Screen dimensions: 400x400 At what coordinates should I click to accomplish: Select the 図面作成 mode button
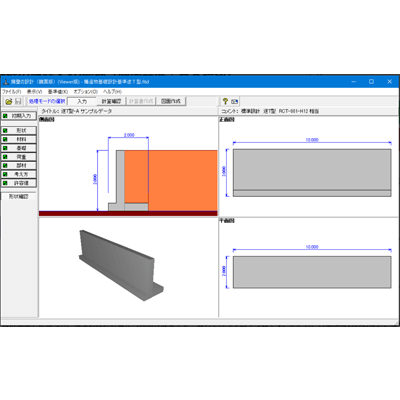171,101
